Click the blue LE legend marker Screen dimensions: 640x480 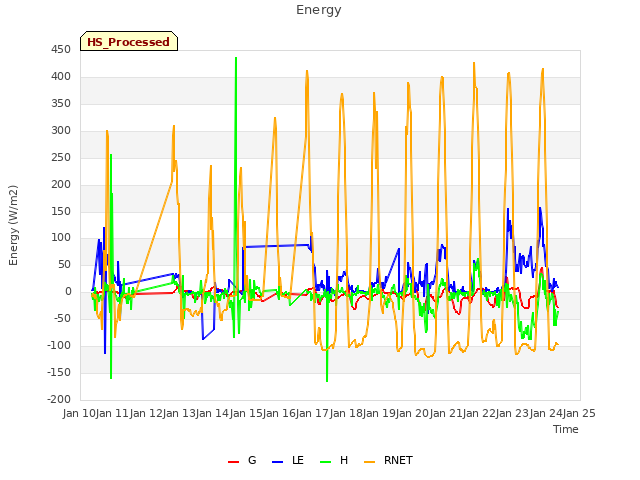277,462
